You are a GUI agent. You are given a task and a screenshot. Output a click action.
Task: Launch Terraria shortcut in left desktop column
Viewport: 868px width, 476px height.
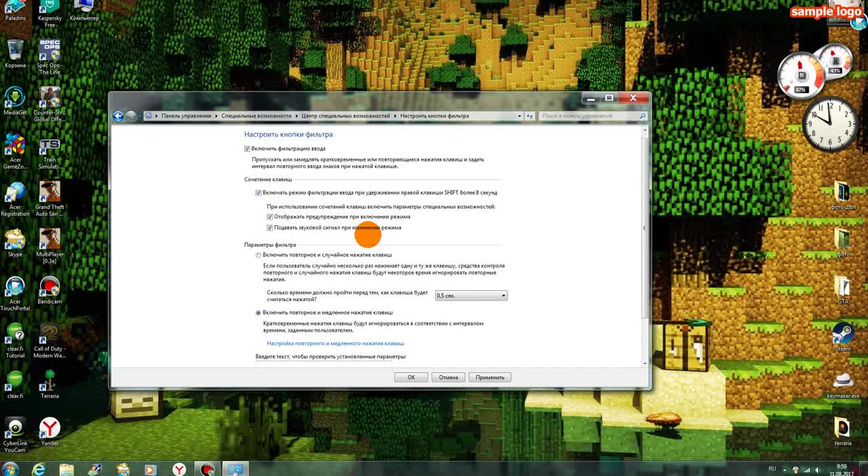coord(50,385)
